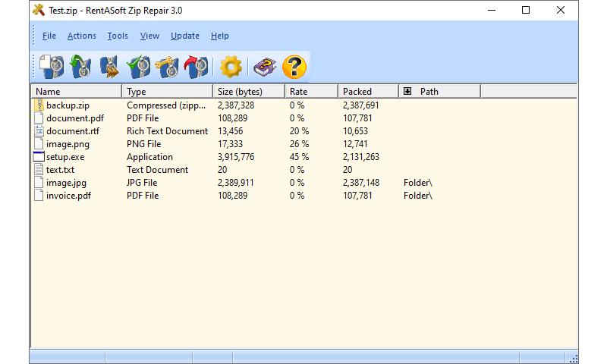Click the zip icon with orange arrows
This screenshot has width=607, height=364.
click(x=109, y=67)
